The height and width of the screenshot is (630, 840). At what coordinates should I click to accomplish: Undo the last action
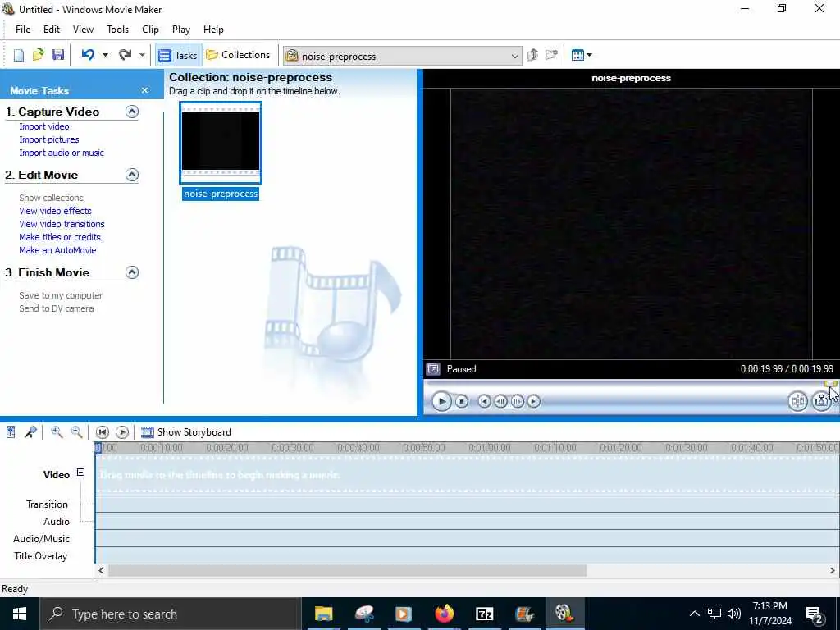[x=88, y=55]
